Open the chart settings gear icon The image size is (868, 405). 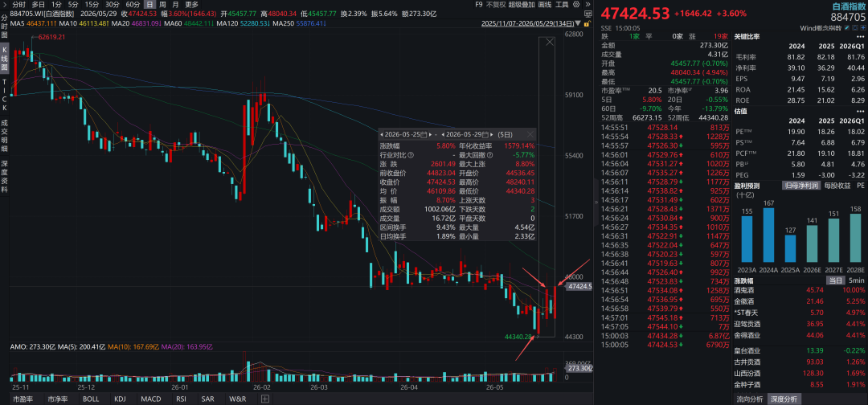click(576, 4)
